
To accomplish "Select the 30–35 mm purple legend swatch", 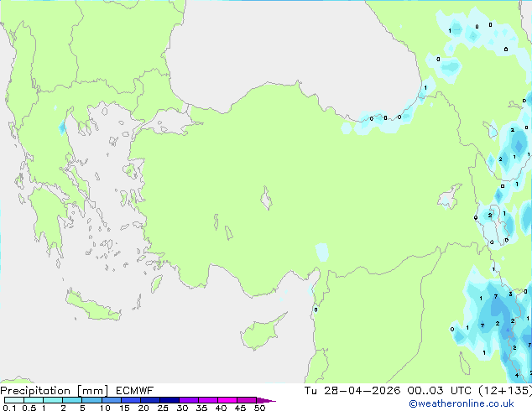I will 189,400.
